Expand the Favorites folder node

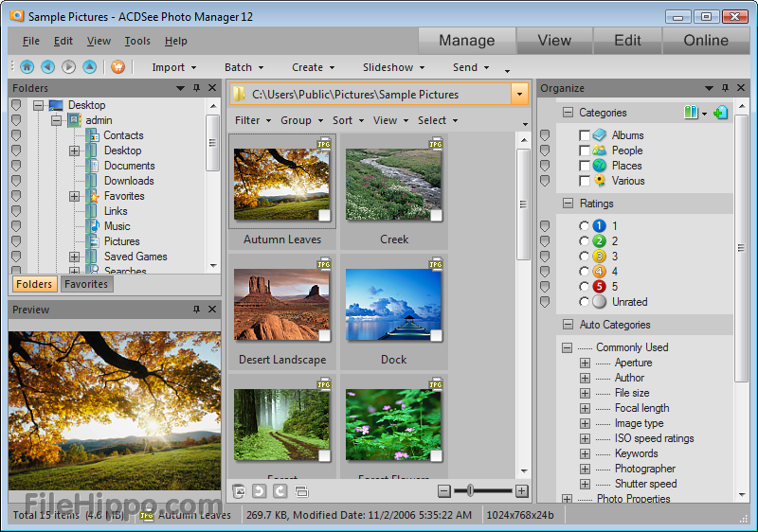click(74, 196)
